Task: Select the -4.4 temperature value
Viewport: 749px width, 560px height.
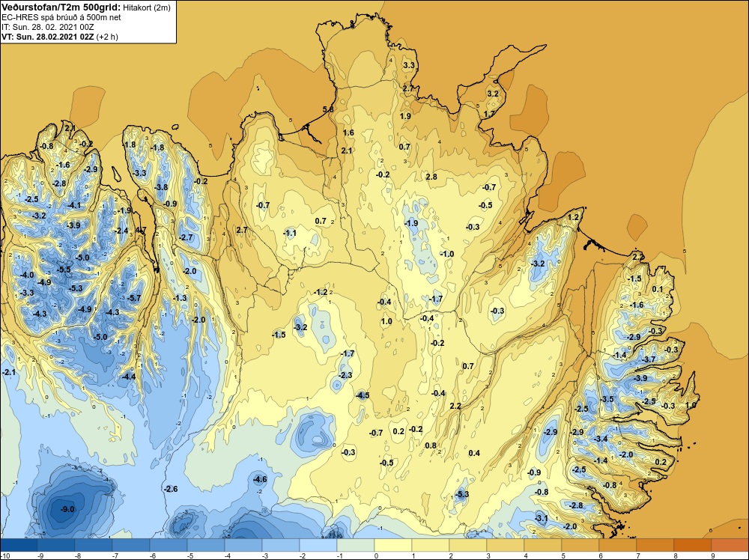Action: 129,377
